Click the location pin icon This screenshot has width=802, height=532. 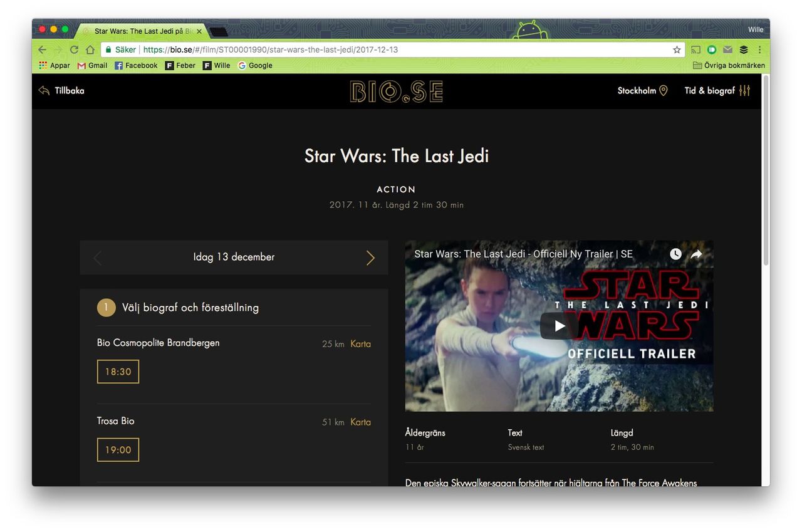pyautogui.click(x=664, y=91)
